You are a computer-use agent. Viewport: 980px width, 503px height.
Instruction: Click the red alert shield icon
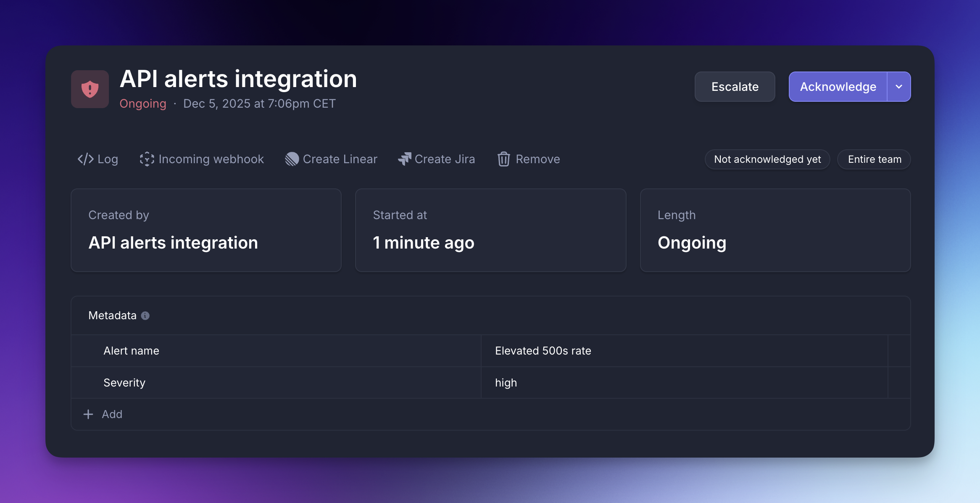(90, 89)
